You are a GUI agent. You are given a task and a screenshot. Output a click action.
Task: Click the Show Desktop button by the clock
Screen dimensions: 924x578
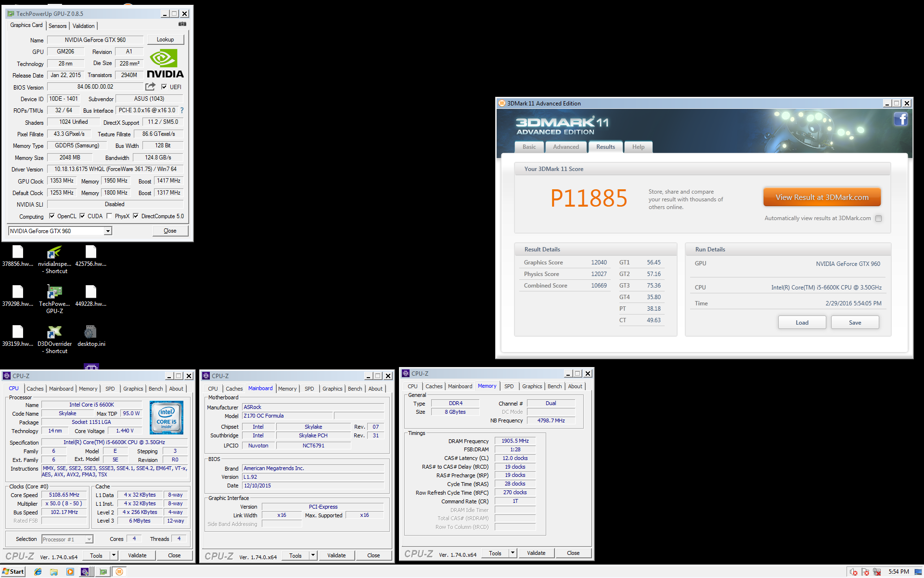point(918,572)
